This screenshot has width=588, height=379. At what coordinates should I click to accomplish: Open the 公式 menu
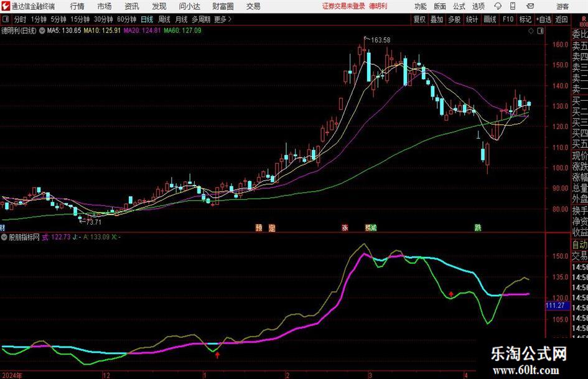pos(459,6)
